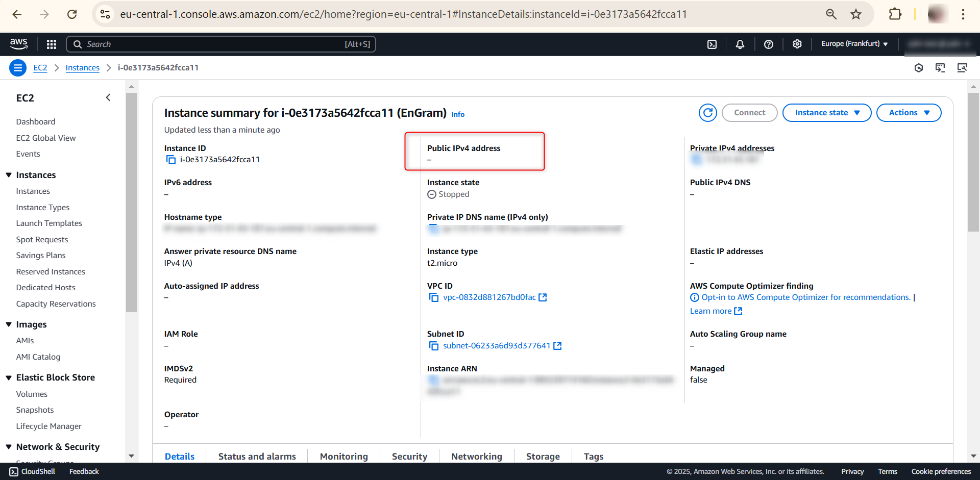The width and height of the screenshot is (980, 480).
Task: Open the AWS services grid menu
Action: [51, 44]
